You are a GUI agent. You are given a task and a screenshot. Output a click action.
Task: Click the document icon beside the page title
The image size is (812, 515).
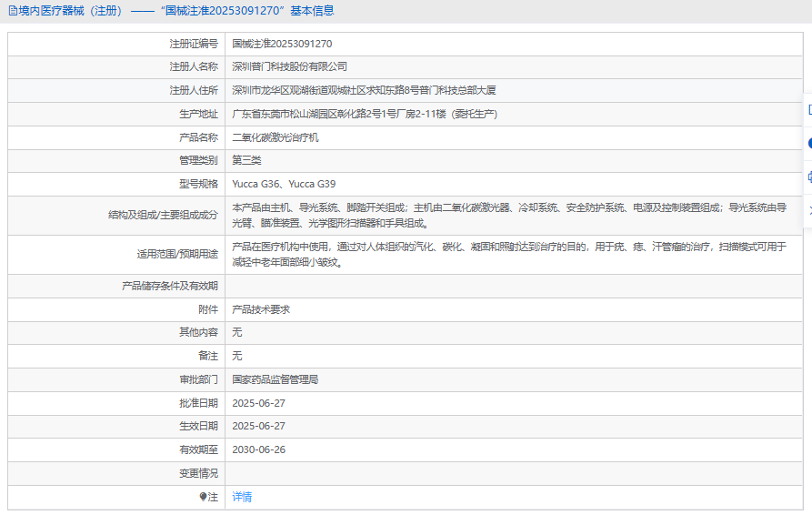pos(13,11)
